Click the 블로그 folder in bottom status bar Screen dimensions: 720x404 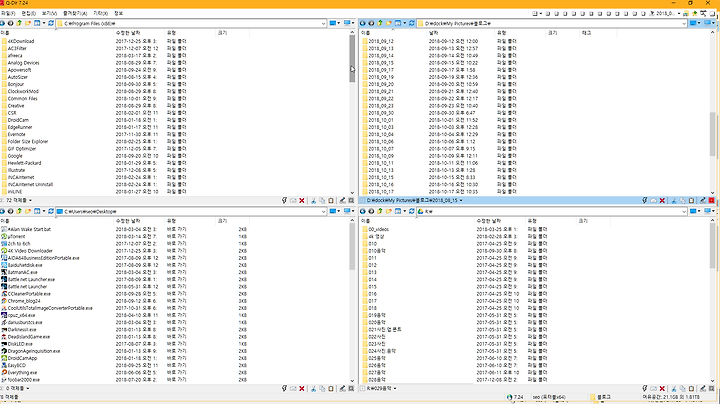click(x=603, y=397)
